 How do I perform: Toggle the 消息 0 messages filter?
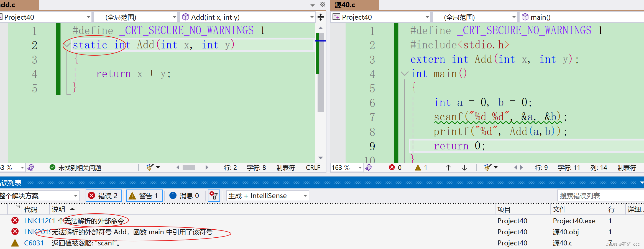pos(185,196)
